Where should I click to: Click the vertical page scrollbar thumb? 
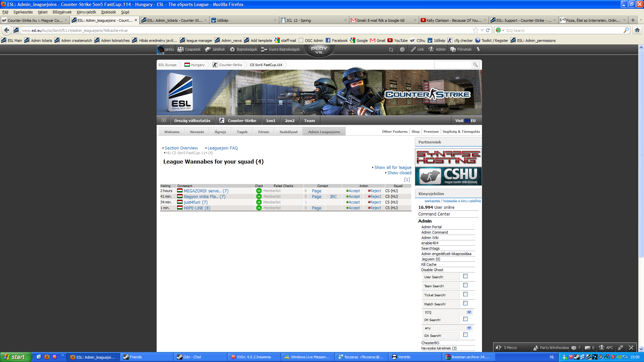pos(641,154)
